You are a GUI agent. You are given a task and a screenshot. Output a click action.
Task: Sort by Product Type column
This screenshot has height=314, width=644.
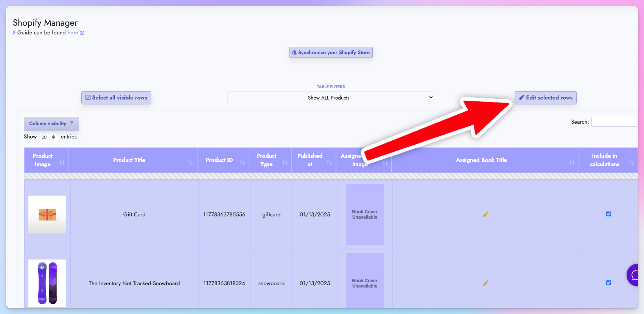[x=270, y=160]
